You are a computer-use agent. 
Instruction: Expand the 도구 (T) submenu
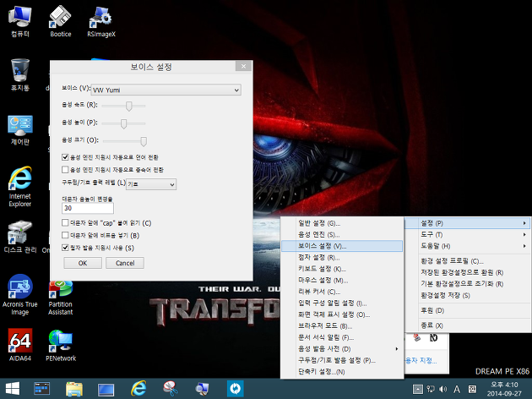[x=467, y=235]
